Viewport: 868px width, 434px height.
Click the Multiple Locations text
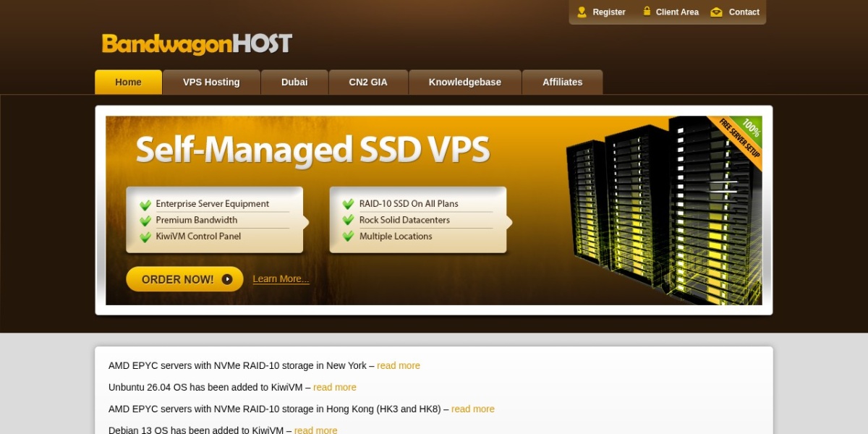[x=396, y=237]
